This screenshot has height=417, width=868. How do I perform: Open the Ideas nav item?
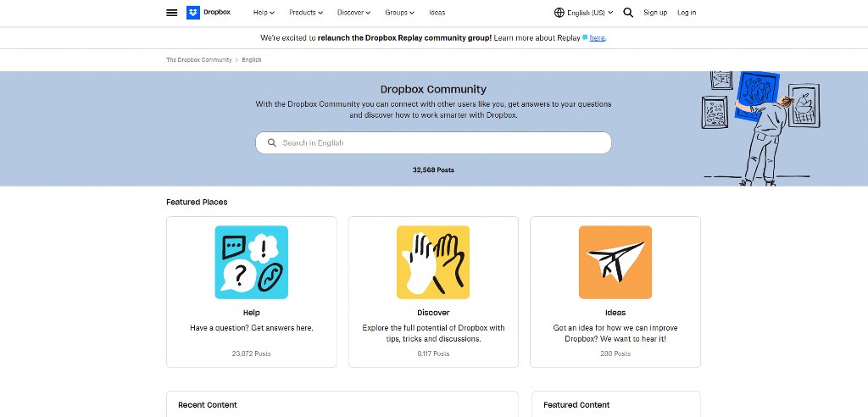[x=437, y=13]
